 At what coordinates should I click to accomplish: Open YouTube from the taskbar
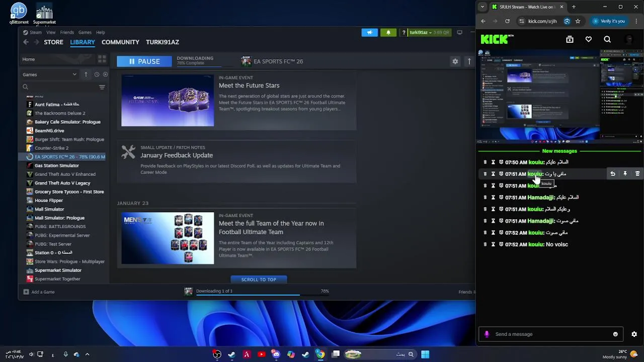coord(261,354)
